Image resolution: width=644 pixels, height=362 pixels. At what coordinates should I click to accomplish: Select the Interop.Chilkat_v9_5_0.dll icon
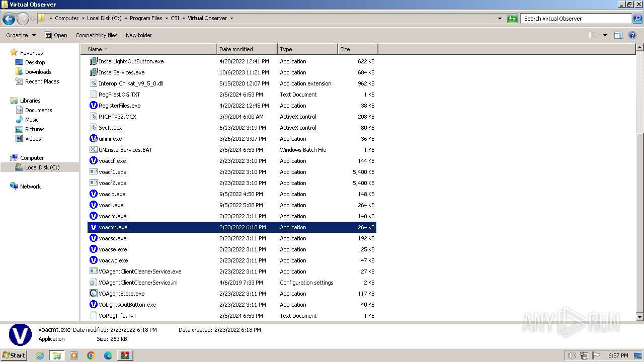pyautogui.click(x=93, y=83)
